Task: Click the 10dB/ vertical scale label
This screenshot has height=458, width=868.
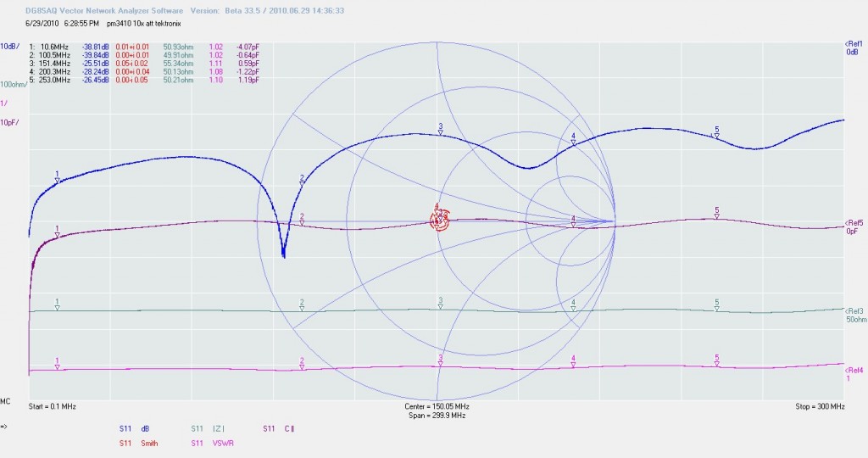Action: click(10, 46)
